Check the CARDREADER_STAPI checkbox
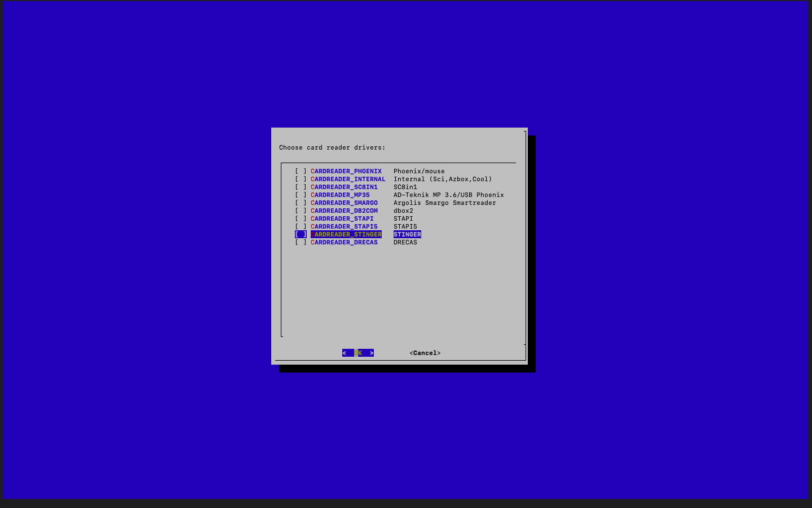This screenshot has width=812, height=508. click(x=301, y=218)
